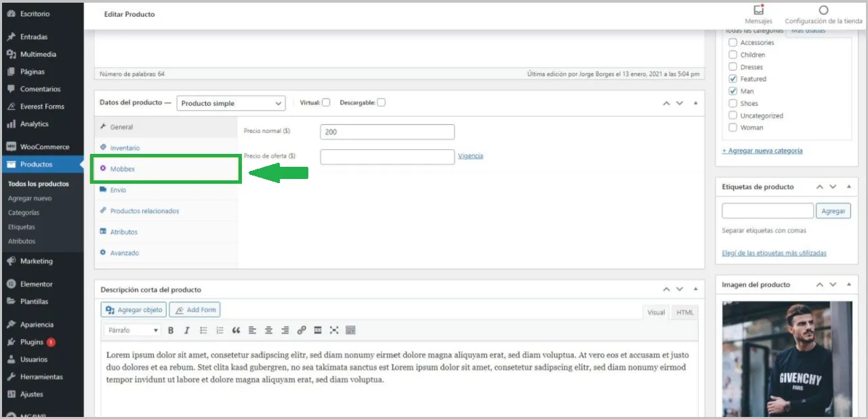
Task: Open the Párrafo format dropdown
Action: coord(133,330)
